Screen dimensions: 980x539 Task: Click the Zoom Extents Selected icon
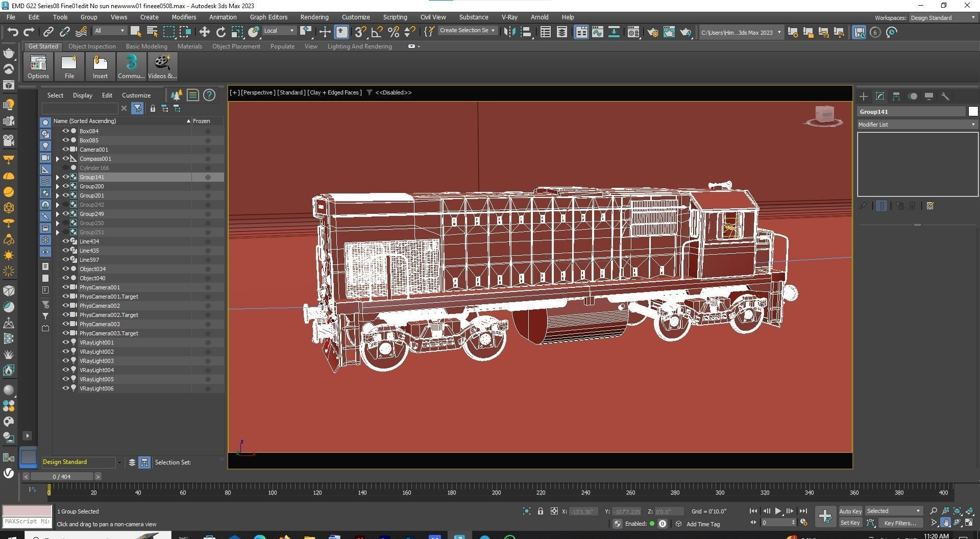957,511
